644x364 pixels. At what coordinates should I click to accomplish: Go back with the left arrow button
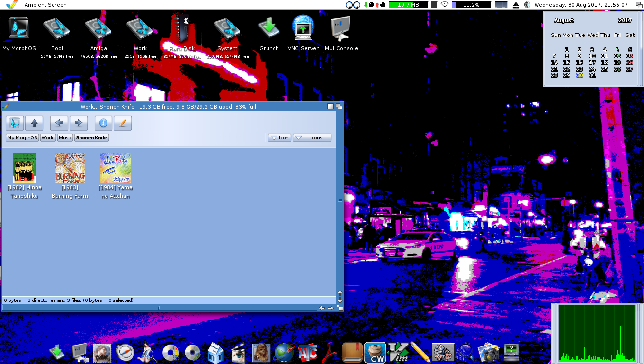59,123
